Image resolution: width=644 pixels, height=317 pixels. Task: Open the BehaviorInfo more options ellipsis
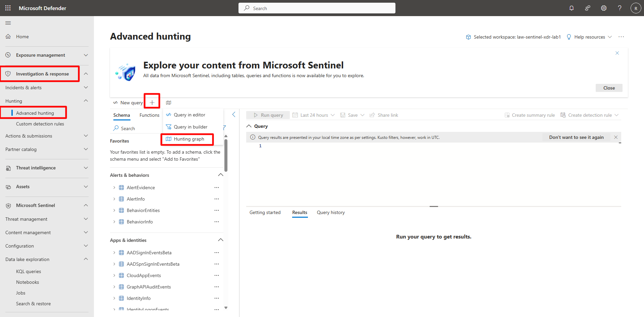217,222
